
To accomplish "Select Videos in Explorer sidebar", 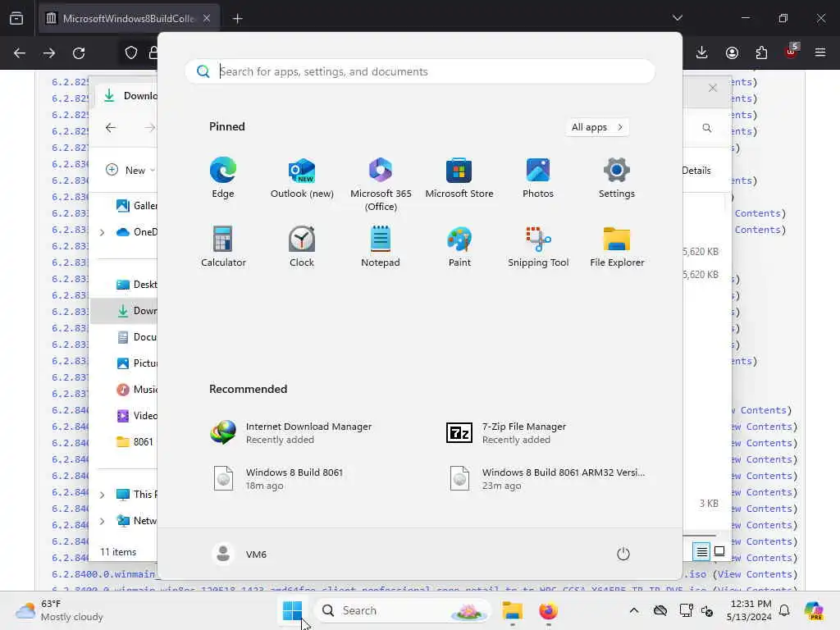I will 136,416.
